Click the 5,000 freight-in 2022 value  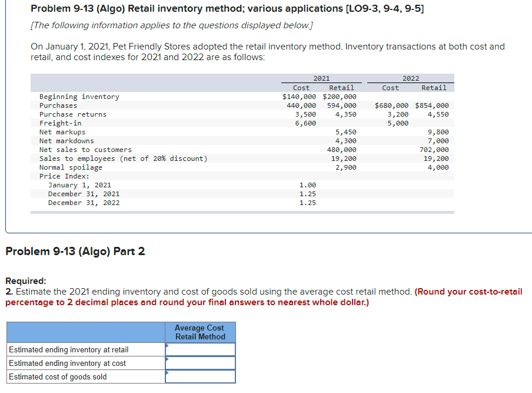(398, 123)
